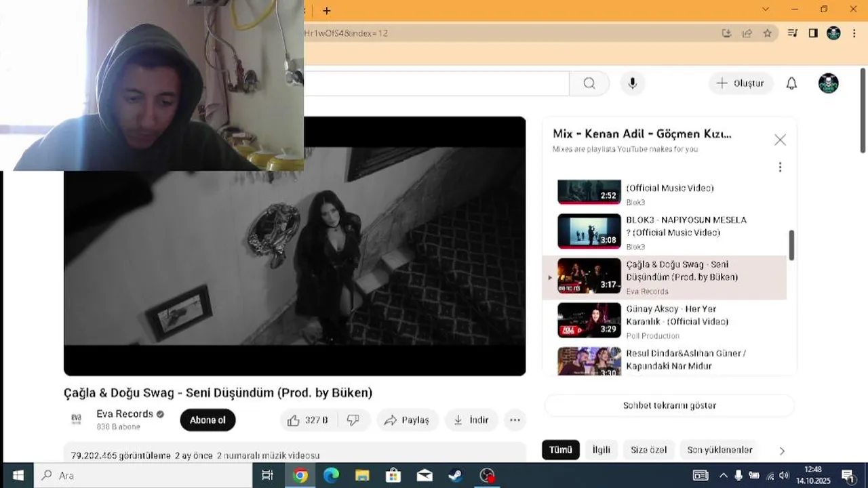Open File Explorer from taskbar
This screenshot has height=488, width=868.
click(362, 475)
